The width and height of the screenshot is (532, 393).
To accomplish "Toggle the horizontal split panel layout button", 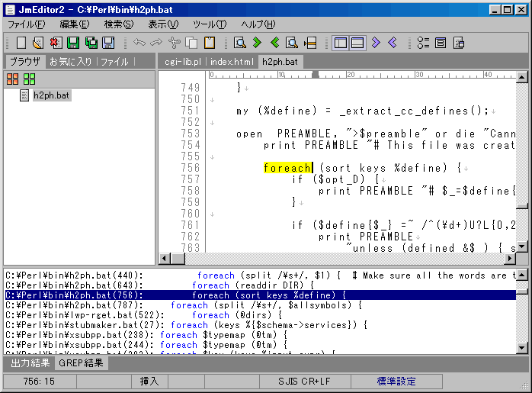I will (x=357, y=43).
